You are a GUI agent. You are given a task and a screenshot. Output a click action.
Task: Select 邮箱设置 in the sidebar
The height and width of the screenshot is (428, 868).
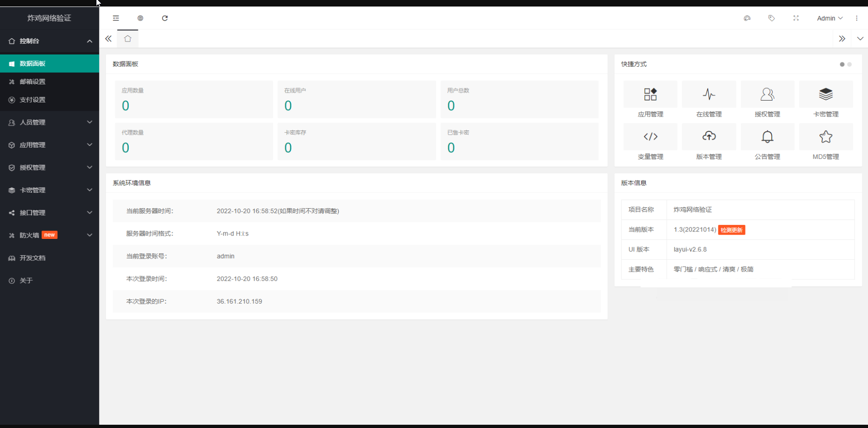pos(49,82)
